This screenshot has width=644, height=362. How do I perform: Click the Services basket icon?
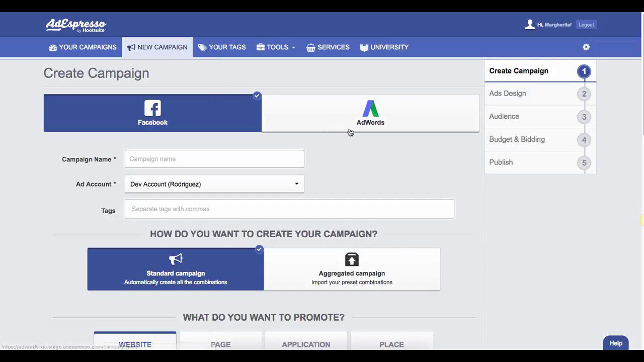pos(311,48)
